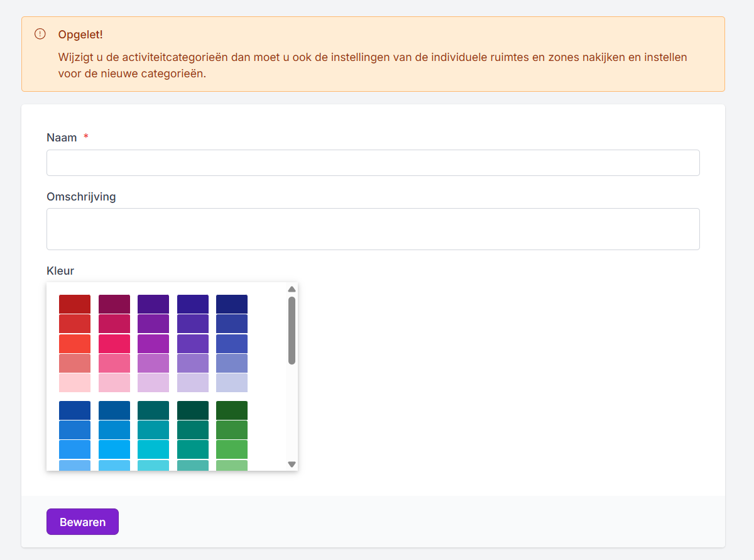754x560 pixels.
Task: Select the palest pink swatch under the red column
Action: (x=75, y=383)
